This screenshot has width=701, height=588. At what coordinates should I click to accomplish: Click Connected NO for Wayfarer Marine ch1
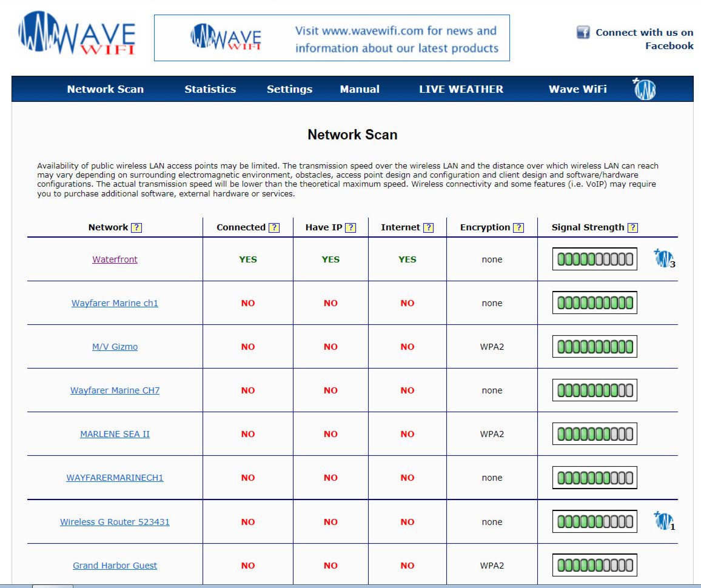coord(248,303)
